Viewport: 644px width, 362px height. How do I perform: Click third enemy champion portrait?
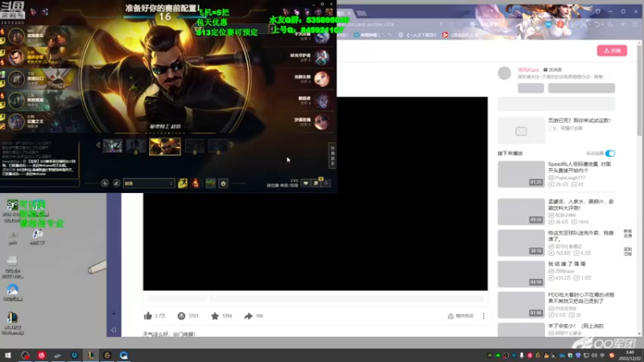pos(321,79)
